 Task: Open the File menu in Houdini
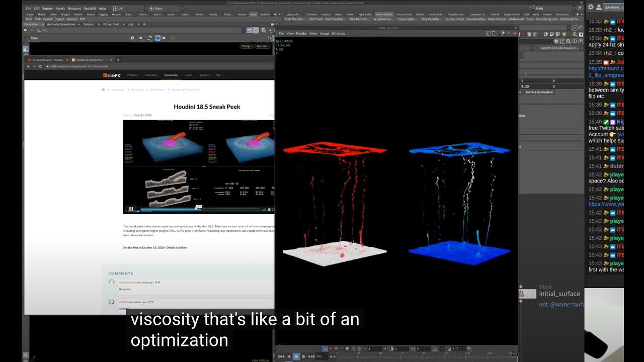[x=28, y=9]
